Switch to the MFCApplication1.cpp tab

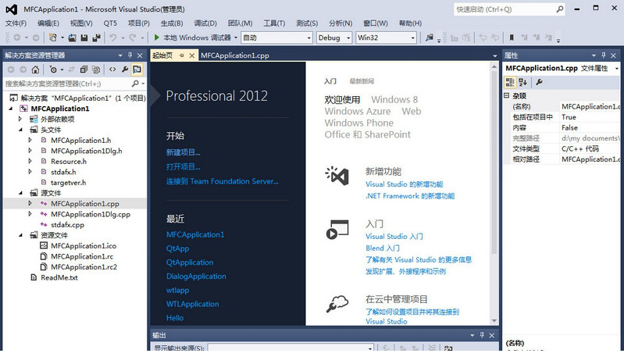point(235,55)
